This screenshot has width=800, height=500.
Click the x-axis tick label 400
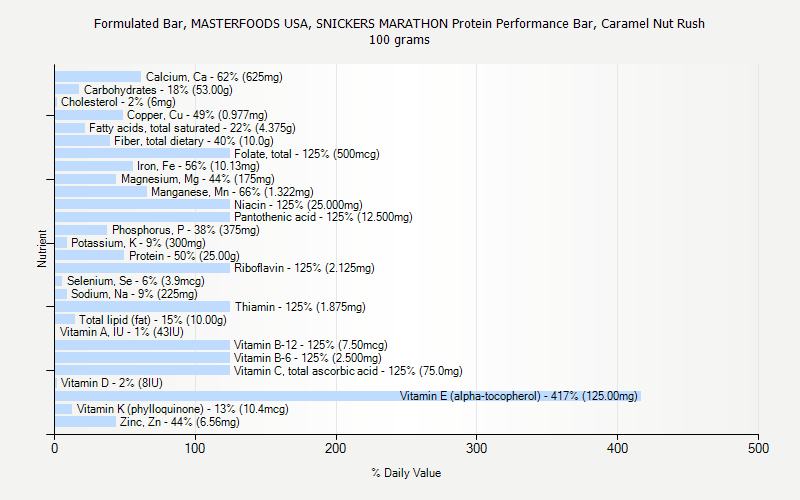[x=617, y=448]
